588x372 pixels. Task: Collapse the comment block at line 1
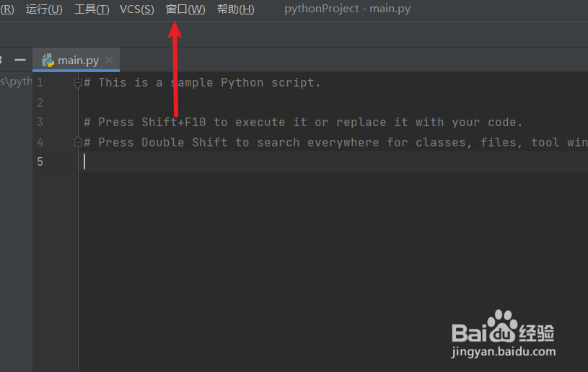(79, 83)
